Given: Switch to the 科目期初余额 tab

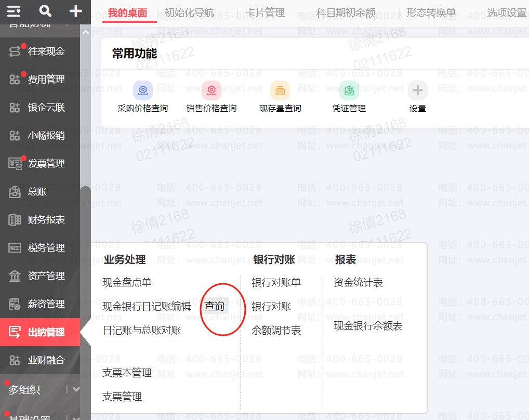Looking at the screenshot, I should coord(346,13).
